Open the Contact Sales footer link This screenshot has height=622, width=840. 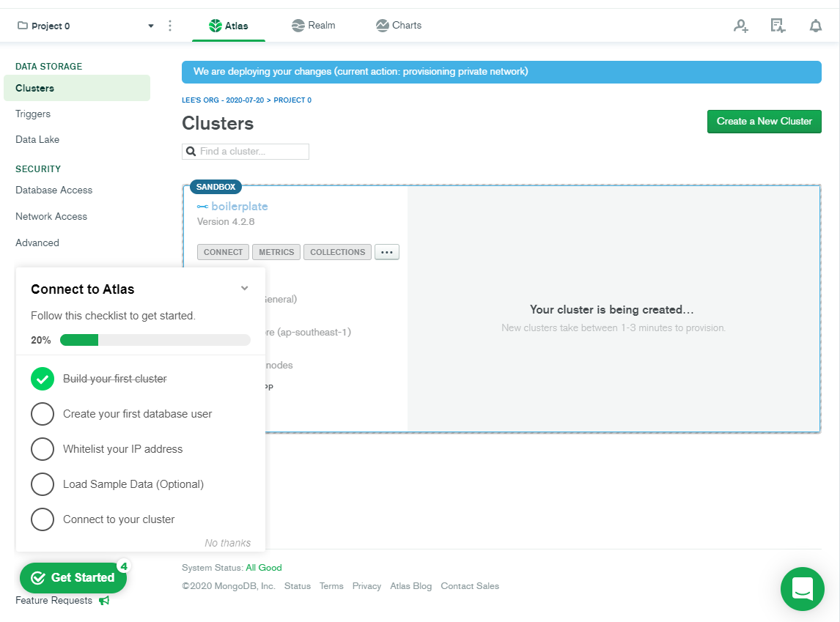[470, 586]
